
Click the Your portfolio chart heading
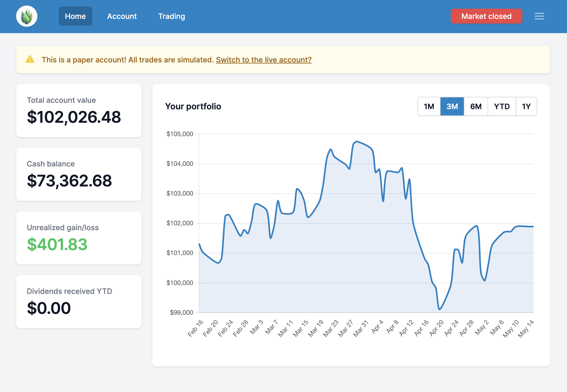(x=193, y=106)
